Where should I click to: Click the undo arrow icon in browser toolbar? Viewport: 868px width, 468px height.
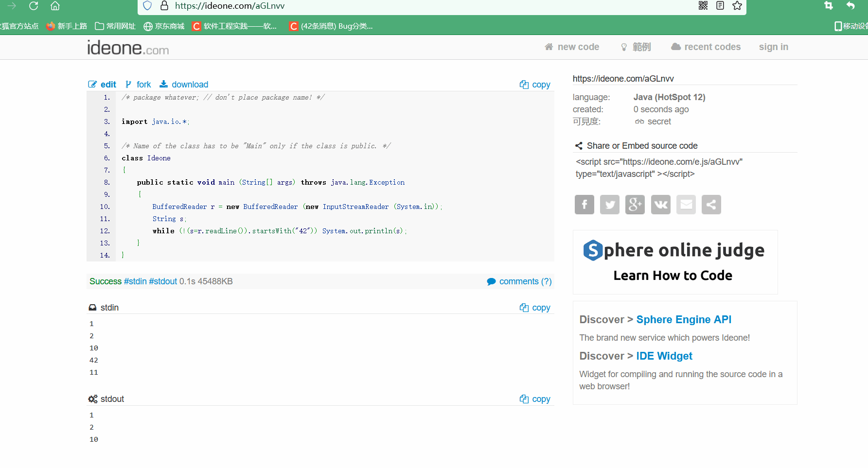click(x=850, y=5)
